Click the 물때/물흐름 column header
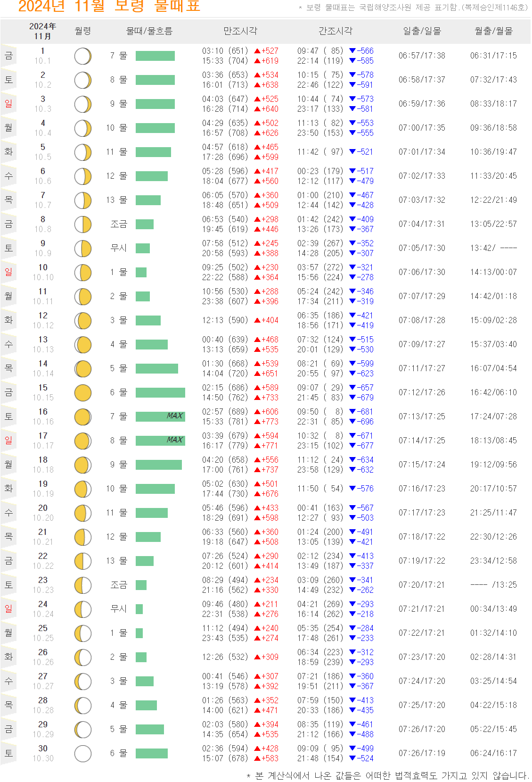This screenshot has width=532, height=782. 149,31
